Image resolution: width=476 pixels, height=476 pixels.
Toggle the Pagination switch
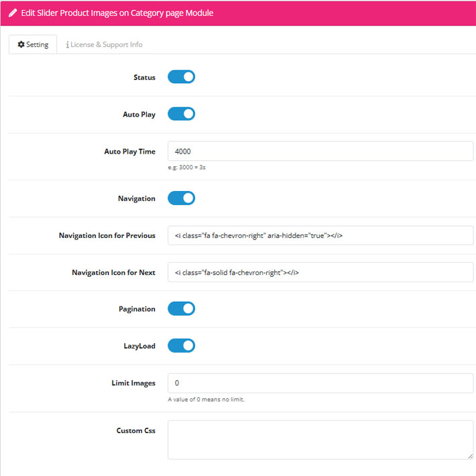(x=181, y=308)
